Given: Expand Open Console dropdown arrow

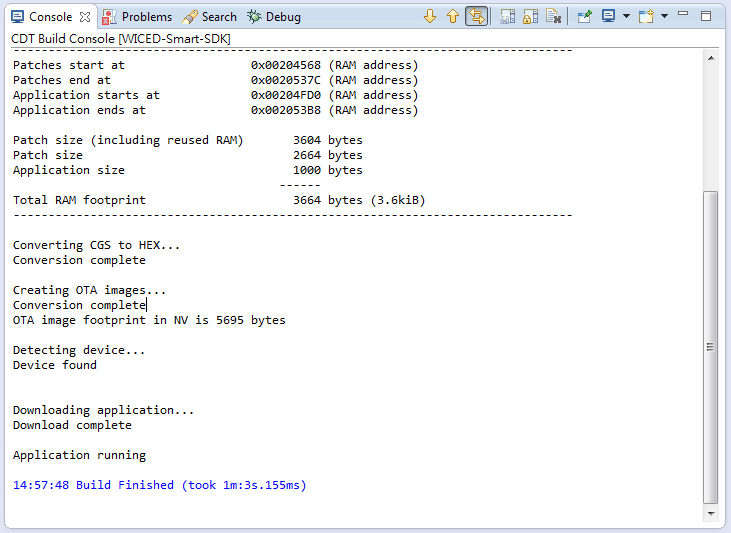Looking at the screenshot, I should 664,16.
